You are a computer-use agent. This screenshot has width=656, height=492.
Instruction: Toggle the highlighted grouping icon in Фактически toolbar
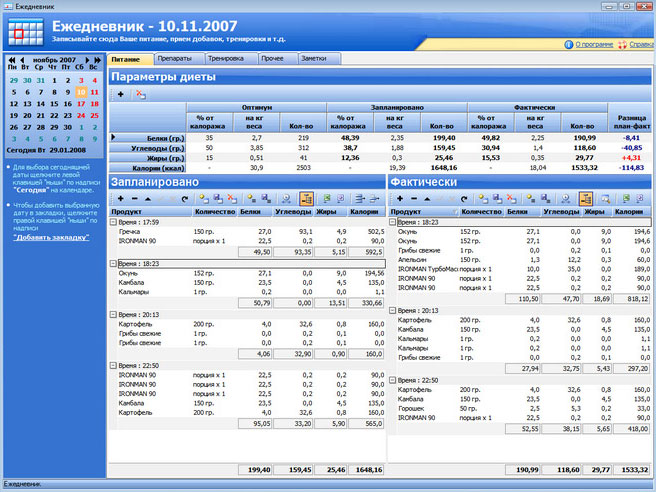585,199
